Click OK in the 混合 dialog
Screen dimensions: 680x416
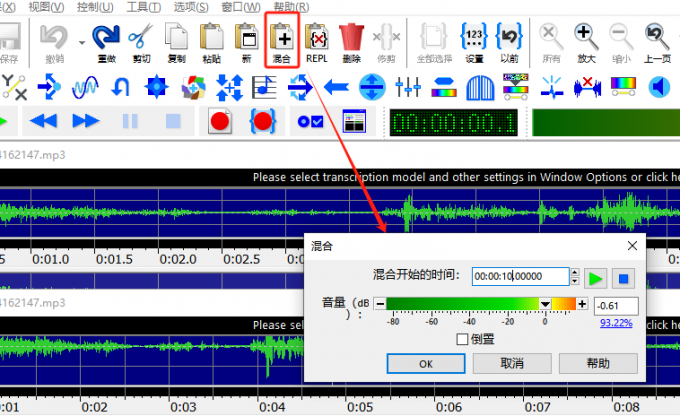coord(426,363)
